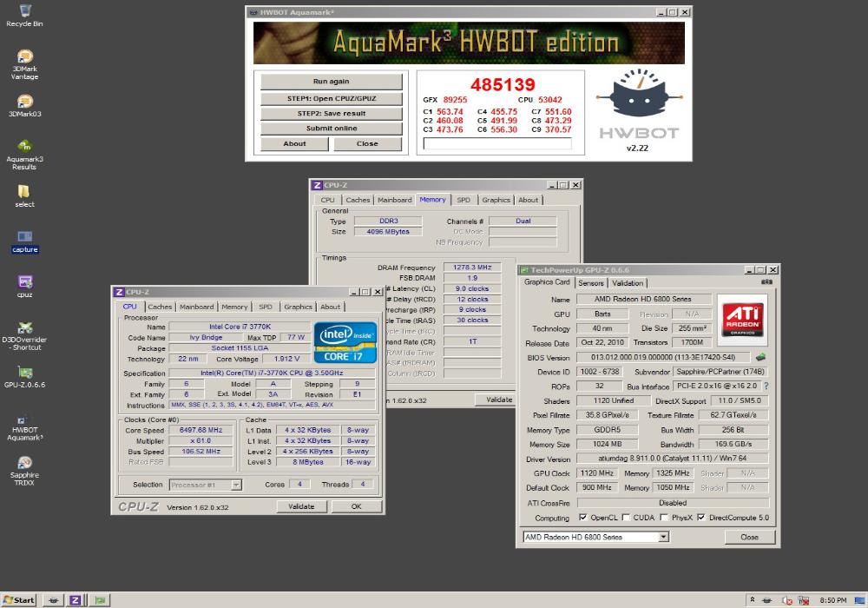Click the BIOS save chip icon in GPU-Z

(x=761, y=357)
